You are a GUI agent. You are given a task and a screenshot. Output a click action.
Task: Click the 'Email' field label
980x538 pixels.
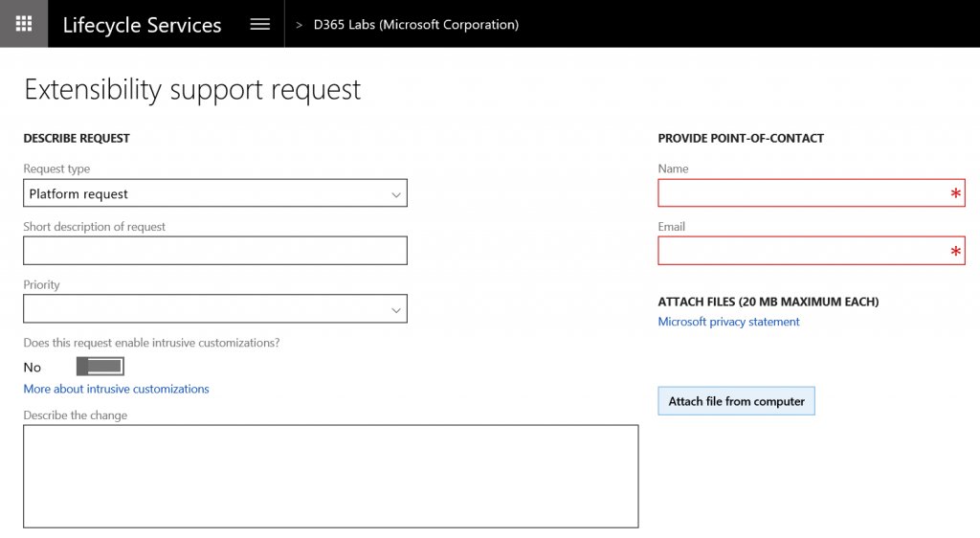tap(671, 227)
